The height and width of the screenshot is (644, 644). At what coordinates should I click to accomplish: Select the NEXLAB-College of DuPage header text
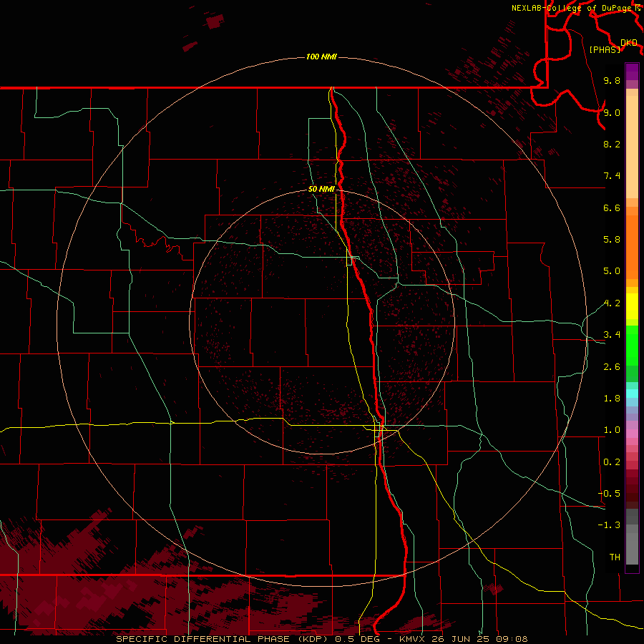click(572, 8)
